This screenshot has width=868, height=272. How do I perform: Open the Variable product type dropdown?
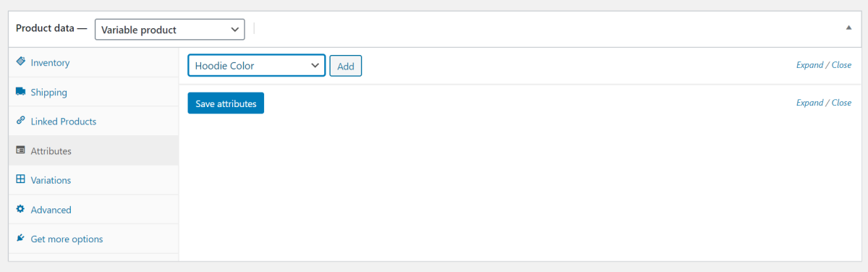click(170, 30)
